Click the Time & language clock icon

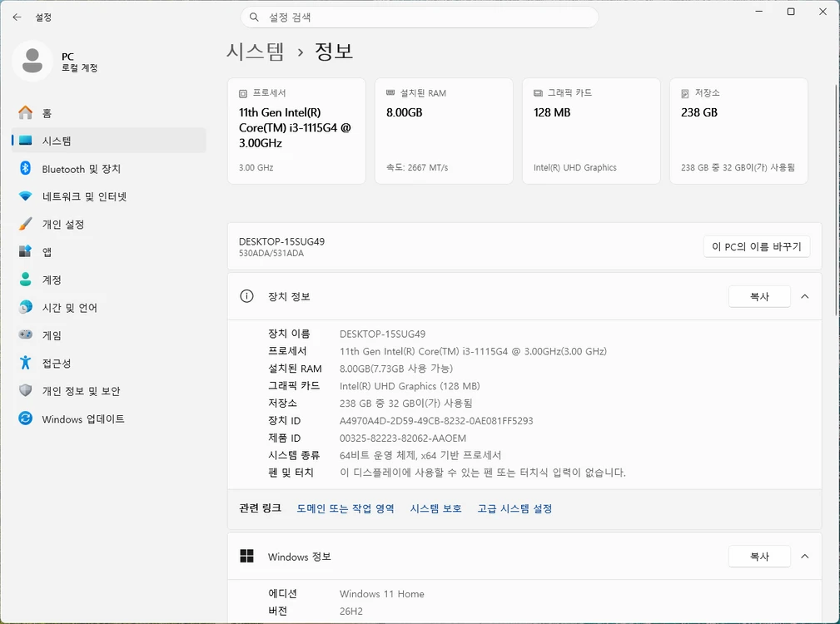pos(25,307)
